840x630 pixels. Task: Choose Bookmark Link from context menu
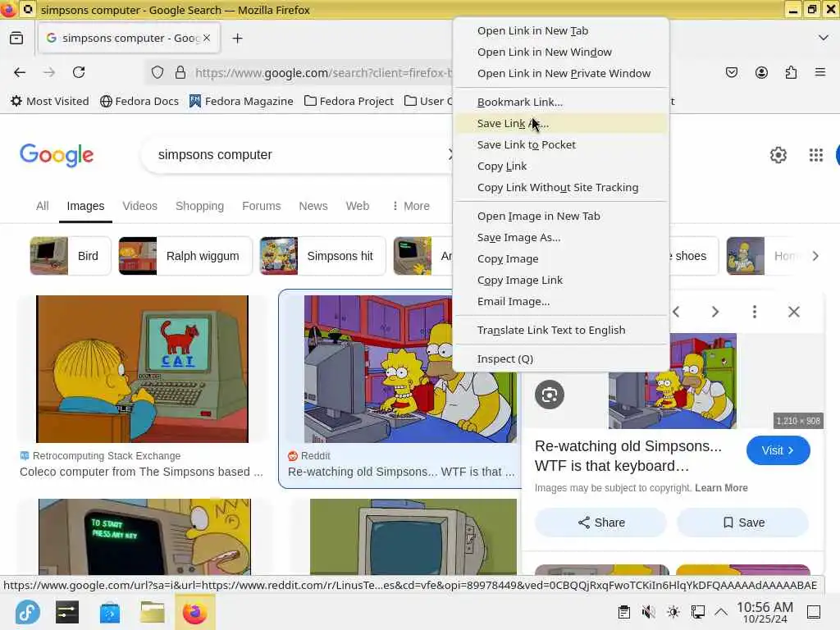561,102
